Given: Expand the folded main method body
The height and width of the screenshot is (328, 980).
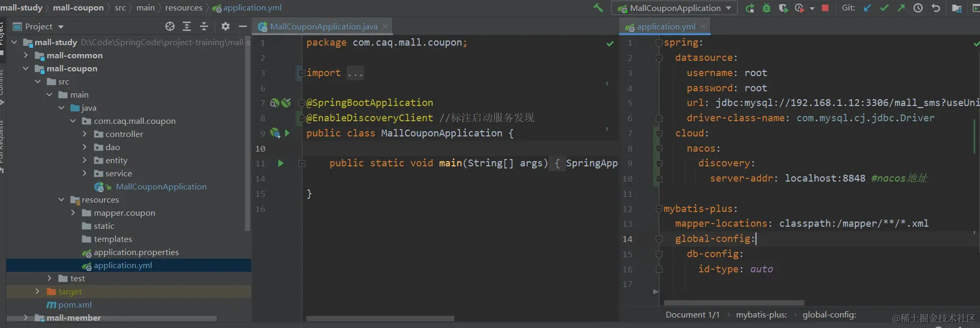Looking at the screenshot, I should [302, 164].
